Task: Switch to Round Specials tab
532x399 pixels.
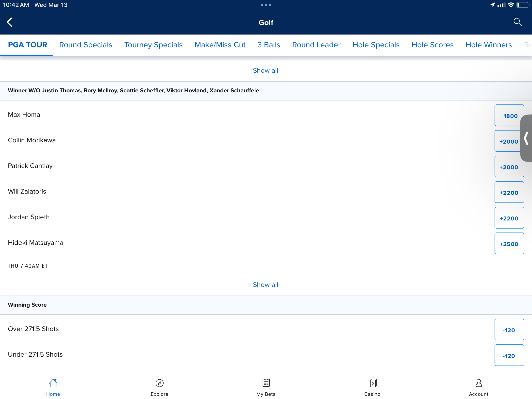Action: tap(86, 45)
